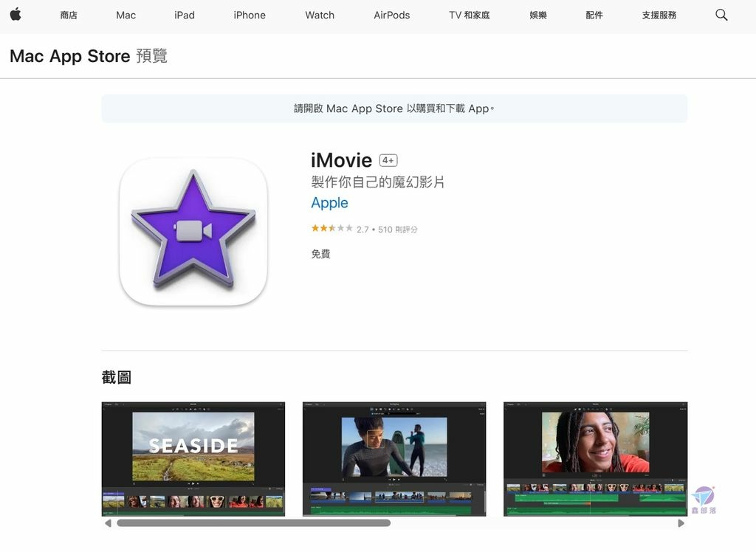Viewport: 756px width, 552px height.
Task: Click the 免費 price label
Action: pyautogui.click(x=320, y=254)
